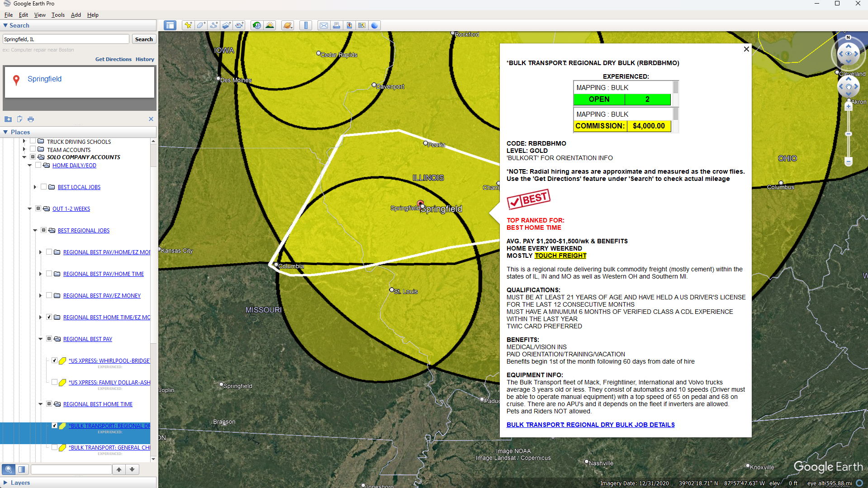Click the move item down arrow button

[132, 469]
